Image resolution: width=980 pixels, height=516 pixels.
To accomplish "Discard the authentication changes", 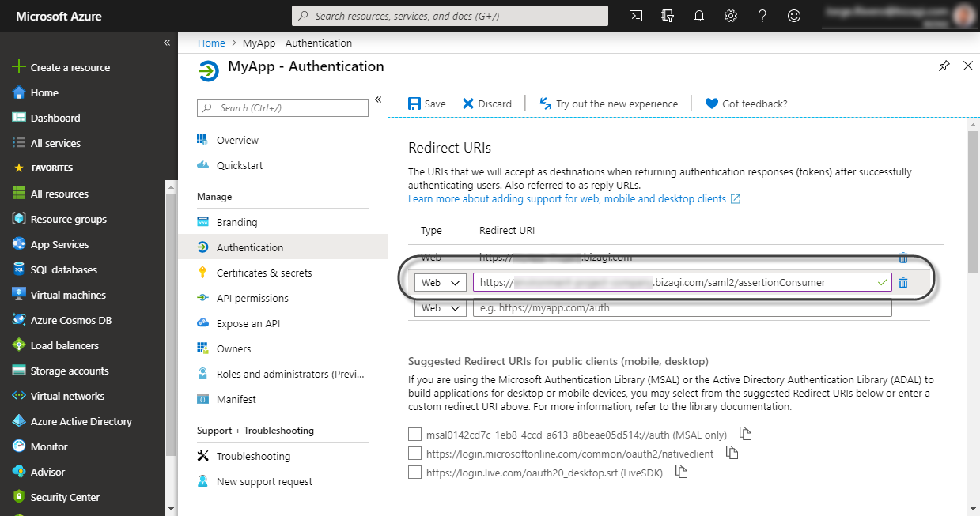I will [487, 104].
